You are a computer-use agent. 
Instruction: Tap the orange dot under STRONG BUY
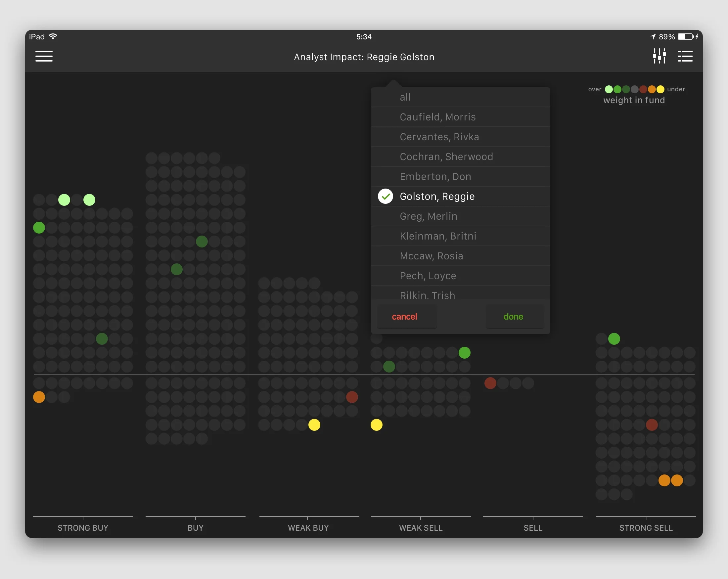[39, 397]
